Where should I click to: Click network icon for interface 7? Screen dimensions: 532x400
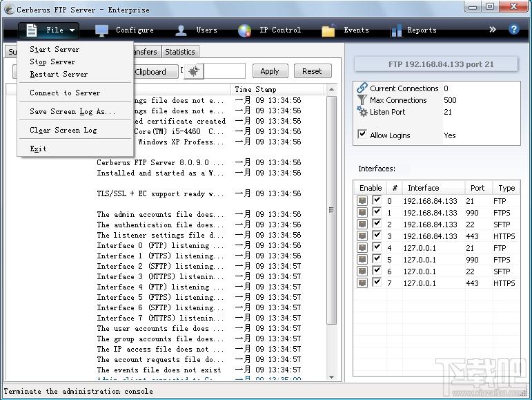[x=362, y=283]
